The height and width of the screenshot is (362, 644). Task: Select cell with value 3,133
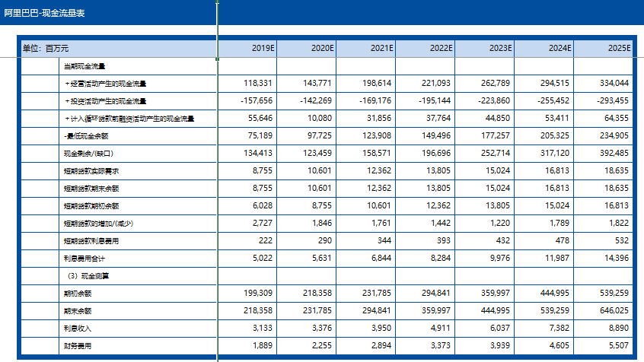[247, 329]
